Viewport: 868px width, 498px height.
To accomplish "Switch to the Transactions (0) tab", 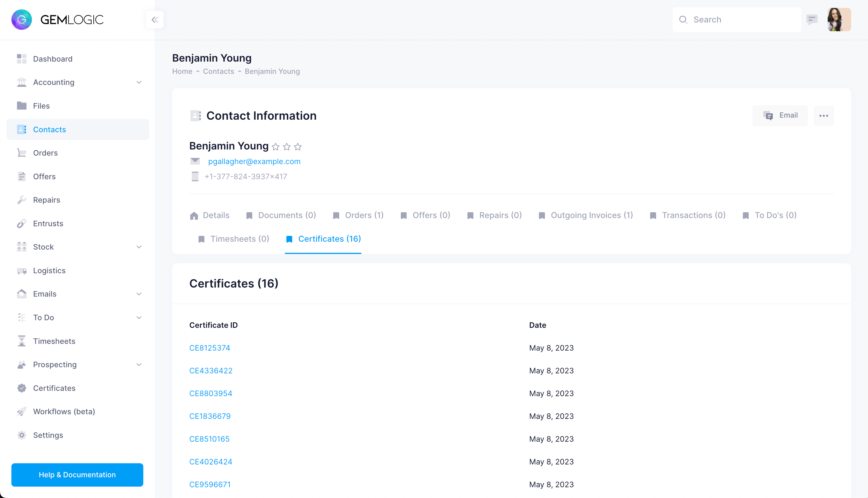I will coord(688,215).
